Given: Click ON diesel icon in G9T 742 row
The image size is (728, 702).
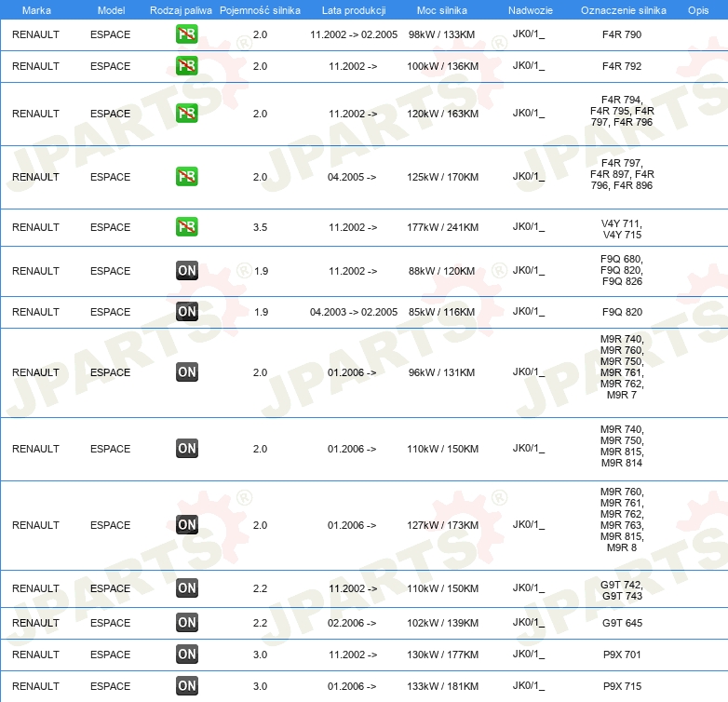Looking at the screenshot, I should pyautogui.click(x=186, y=588).
